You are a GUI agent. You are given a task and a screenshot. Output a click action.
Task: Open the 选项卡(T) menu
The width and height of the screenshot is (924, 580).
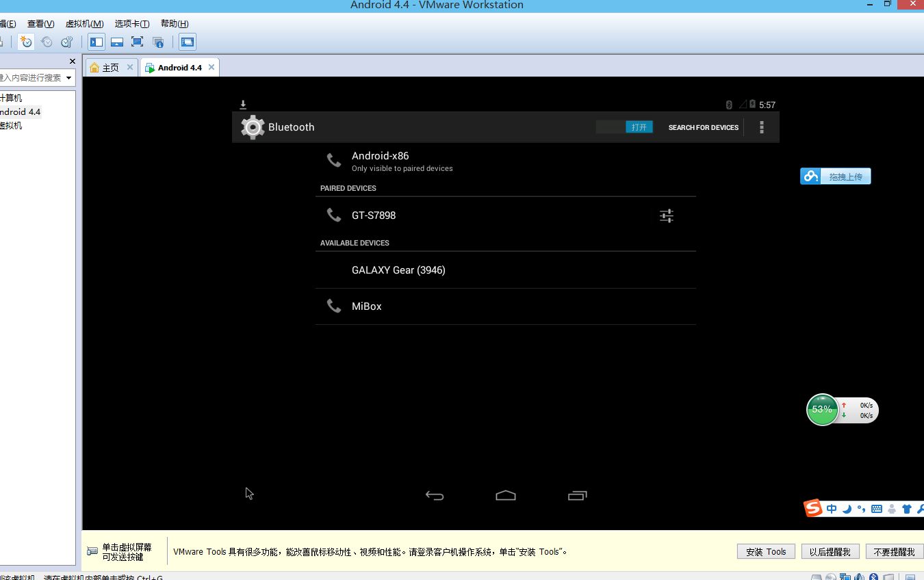132,23
